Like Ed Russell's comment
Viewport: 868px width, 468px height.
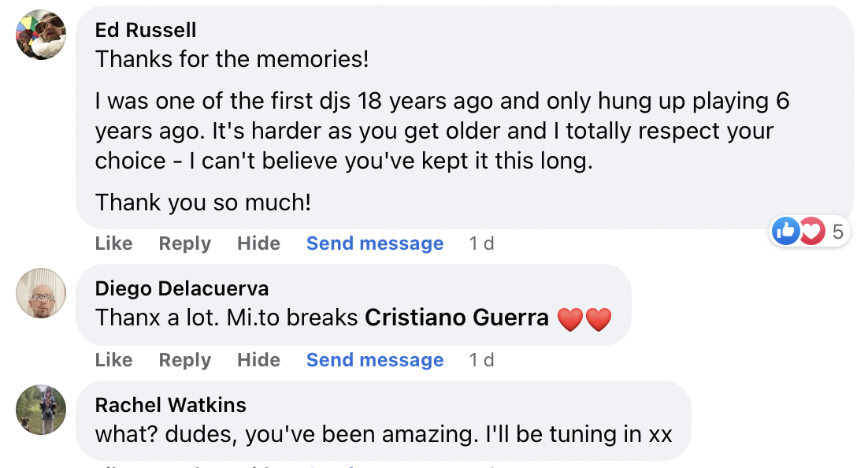pos(113,243)
